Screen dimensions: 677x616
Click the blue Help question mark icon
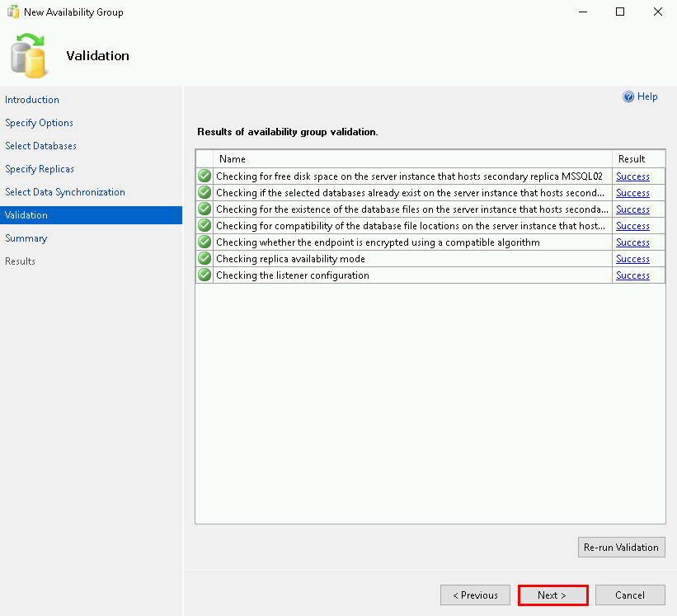click(x=628, y=97)
